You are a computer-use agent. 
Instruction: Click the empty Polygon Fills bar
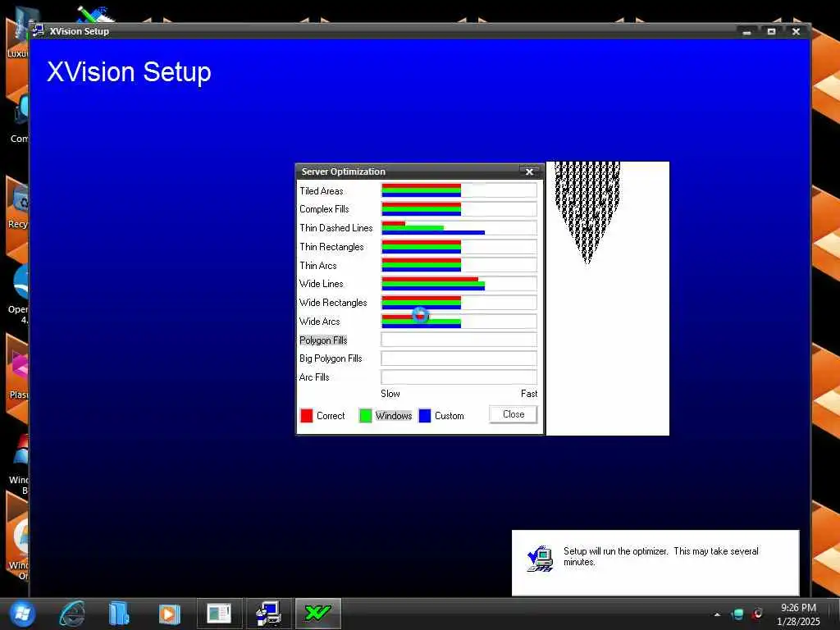[459, 340]
